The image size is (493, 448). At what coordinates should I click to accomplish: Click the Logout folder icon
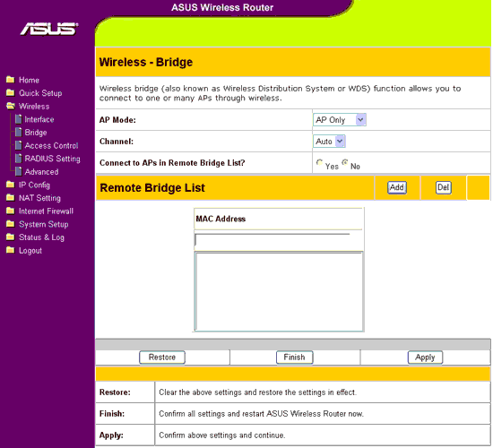coord(11,250)
